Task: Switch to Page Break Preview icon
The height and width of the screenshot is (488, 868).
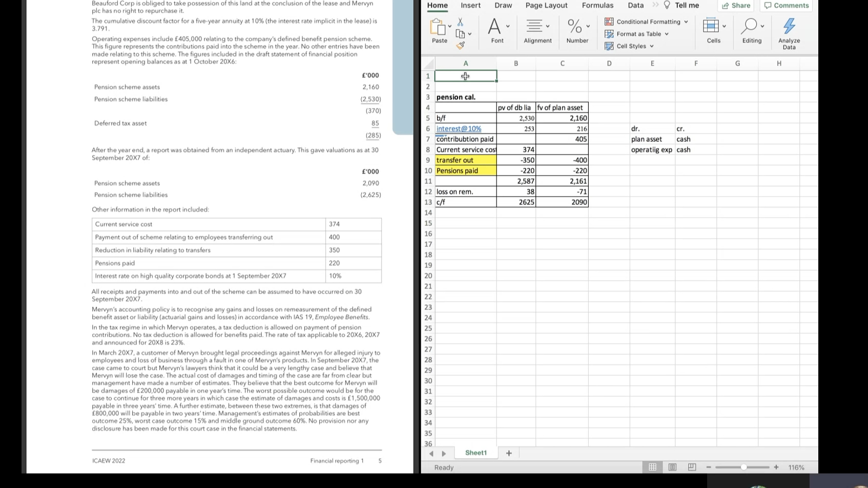Action: [x=692, y=467]
